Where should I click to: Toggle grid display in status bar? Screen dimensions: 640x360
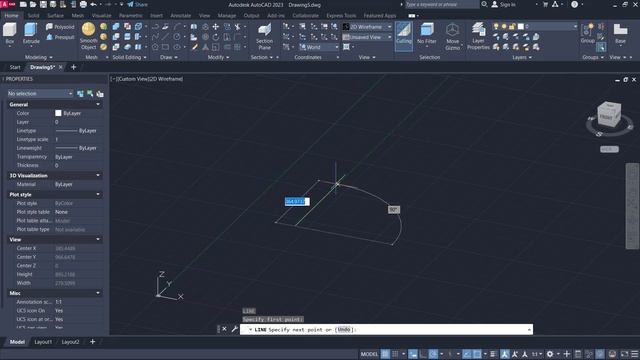pyautogui.click(x=385, y=354)
